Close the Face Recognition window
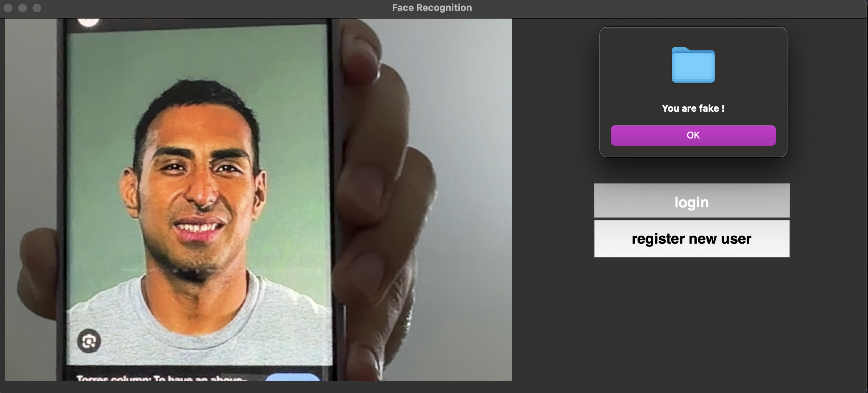This screenshot has height=393, width=868. pyautogui.click(x=8, y=8)
